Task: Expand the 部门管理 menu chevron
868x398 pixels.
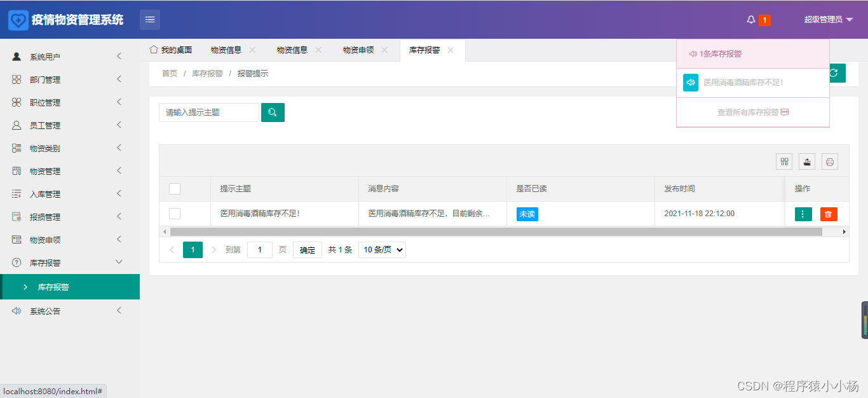Action: tap(119, 79)
